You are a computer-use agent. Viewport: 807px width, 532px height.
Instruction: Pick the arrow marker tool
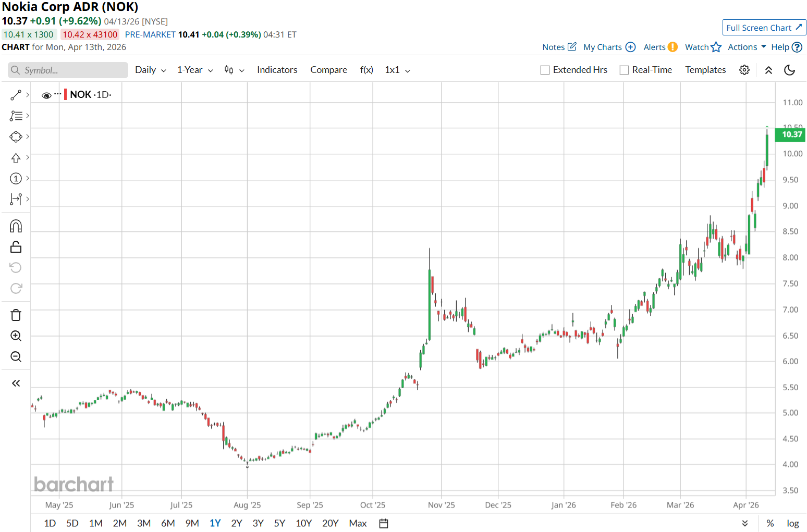[x=16, y=157]
